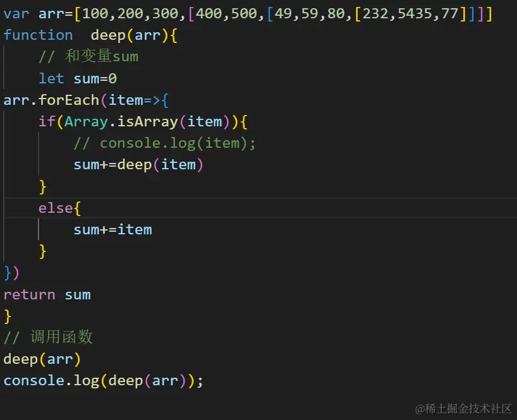
Task: Click the number 5435 in the array
Action: click(x=415, y=14)
